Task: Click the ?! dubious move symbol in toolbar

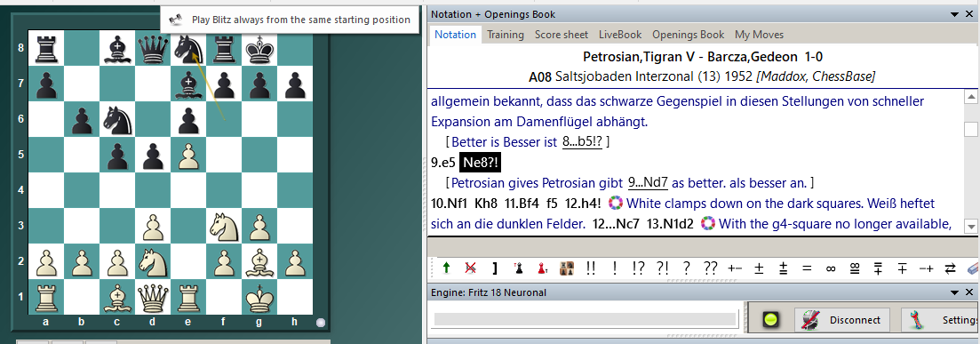Action: (x=663, y=268)
